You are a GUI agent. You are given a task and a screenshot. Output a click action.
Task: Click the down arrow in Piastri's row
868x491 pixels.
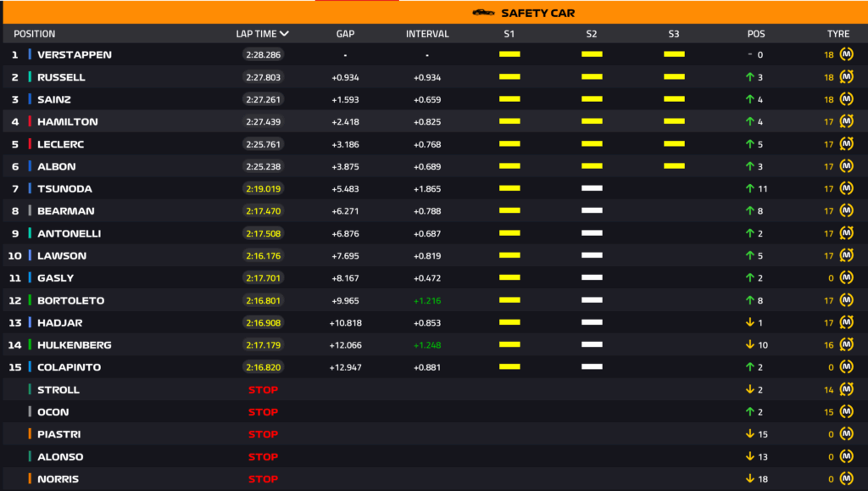click(x=749, y=434)
